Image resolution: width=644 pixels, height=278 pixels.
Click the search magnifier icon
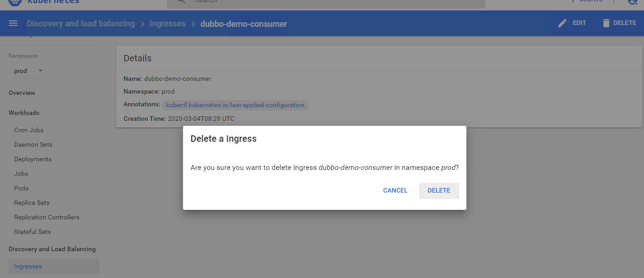tap(181, 2)
